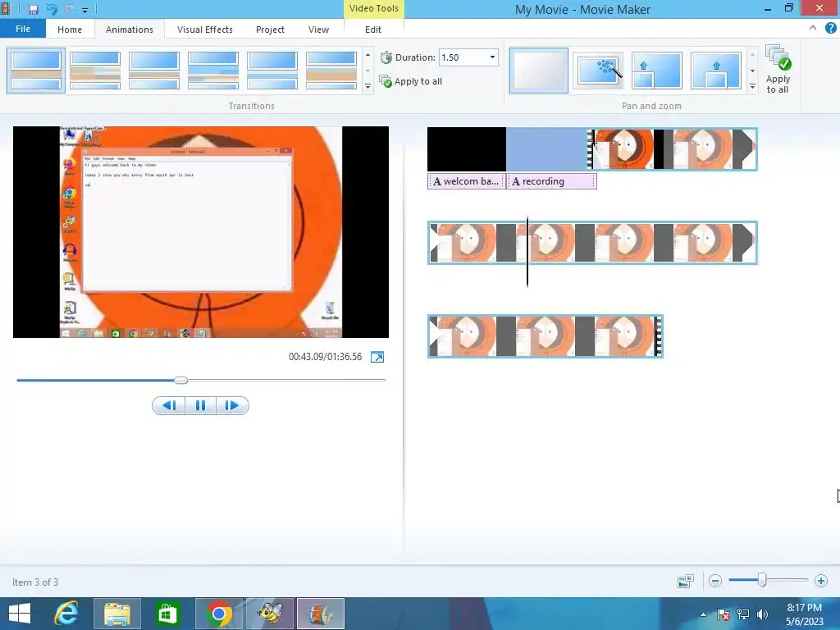Select the first transition thumbnail in gallery
Screen dimensions: 840x630
[x=36, y=71]
